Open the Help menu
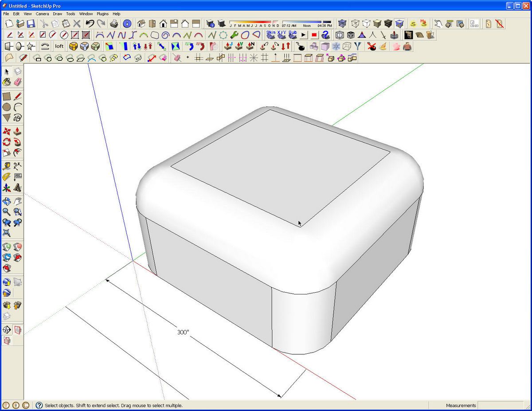This screenshot has height=411, width=532. coord(117,14)
